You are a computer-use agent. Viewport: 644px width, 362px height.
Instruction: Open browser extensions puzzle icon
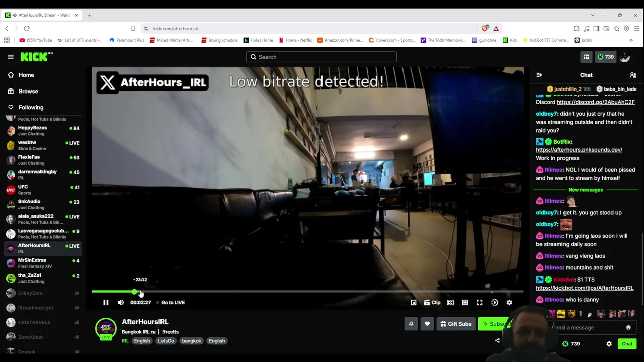(576, 29)
